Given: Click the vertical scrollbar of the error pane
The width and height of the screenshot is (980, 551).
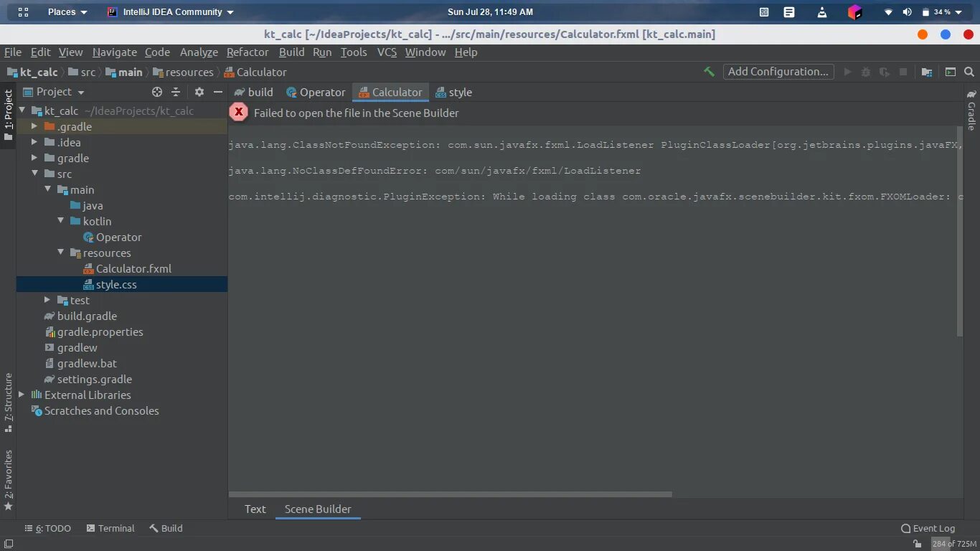Looking at the screenshot, I should [x=960, y=231].
